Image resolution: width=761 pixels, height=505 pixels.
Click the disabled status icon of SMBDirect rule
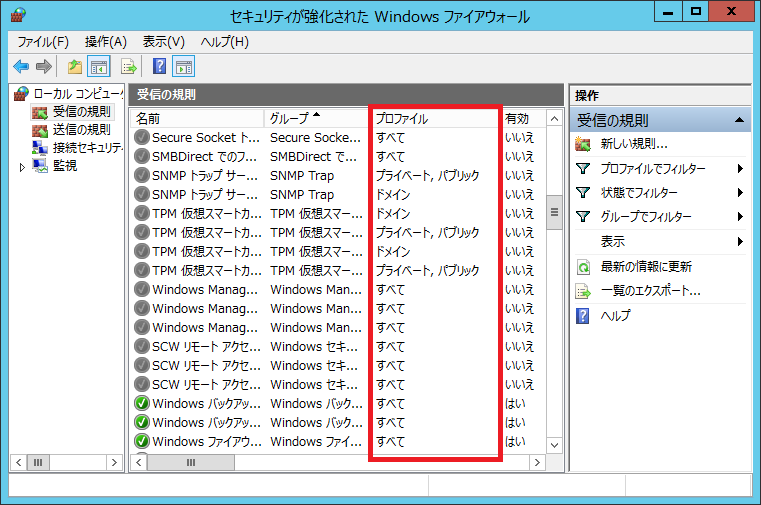click(x=141, y=156)
